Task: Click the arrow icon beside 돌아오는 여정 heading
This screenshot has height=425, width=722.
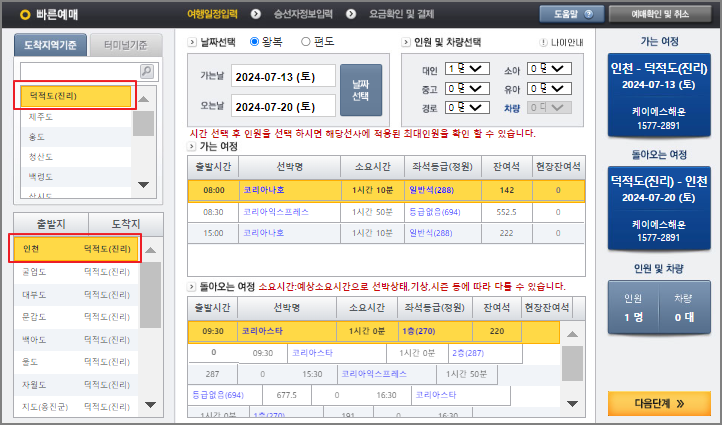Action: pos(192,286)
